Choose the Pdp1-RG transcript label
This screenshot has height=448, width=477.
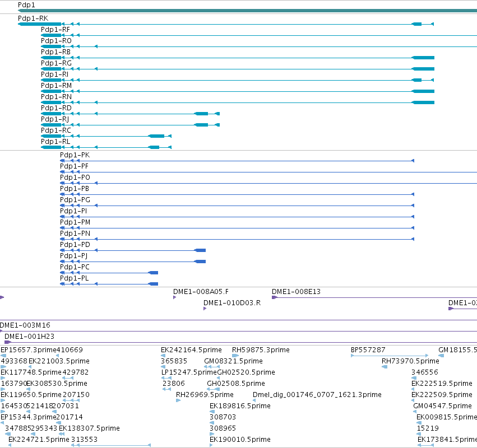(56, 63)
